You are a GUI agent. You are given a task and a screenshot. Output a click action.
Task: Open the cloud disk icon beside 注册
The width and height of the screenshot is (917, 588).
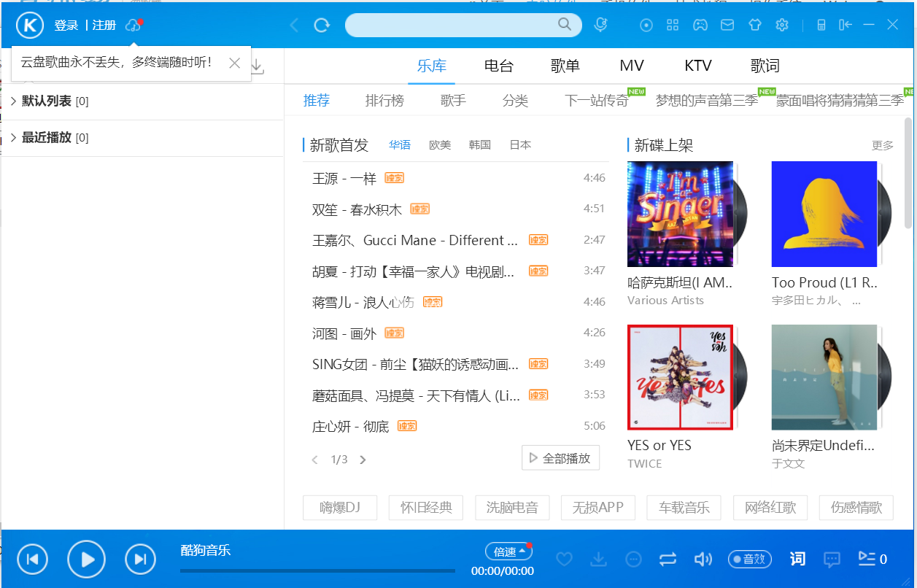click(133, 26)
